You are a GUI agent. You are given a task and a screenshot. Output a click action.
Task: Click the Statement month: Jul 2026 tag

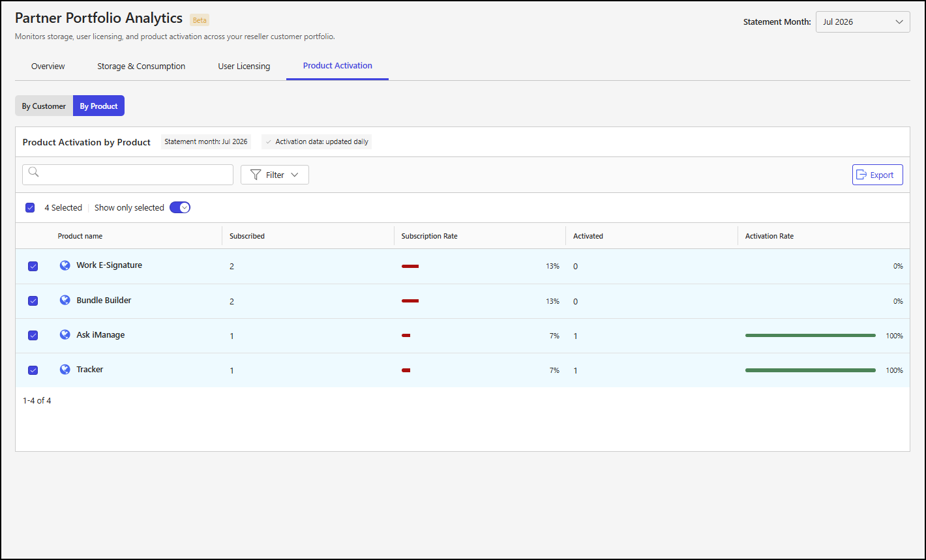click(x=206, y=141)
